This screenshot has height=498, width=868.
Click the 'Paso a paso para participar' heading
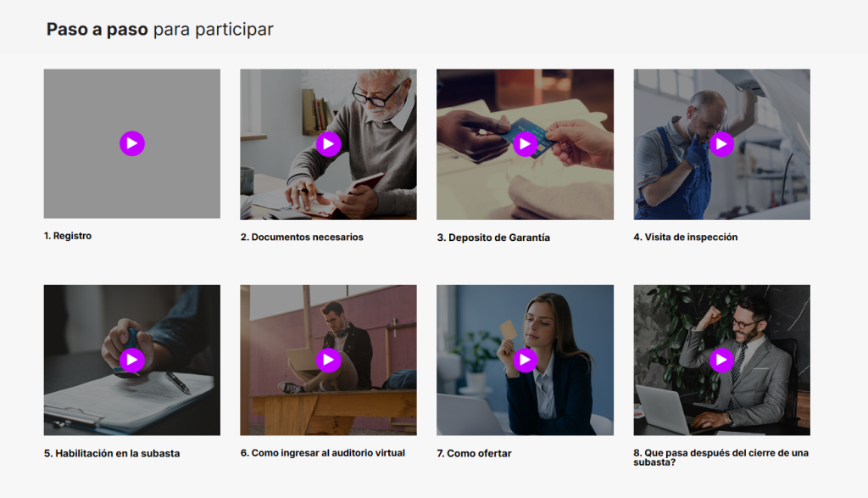click(x=159, y=30)
